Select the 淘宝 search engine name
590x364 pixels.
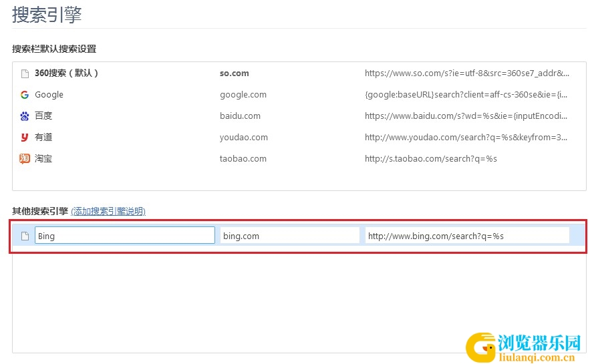pyautogui.click(x=43, y=159)
